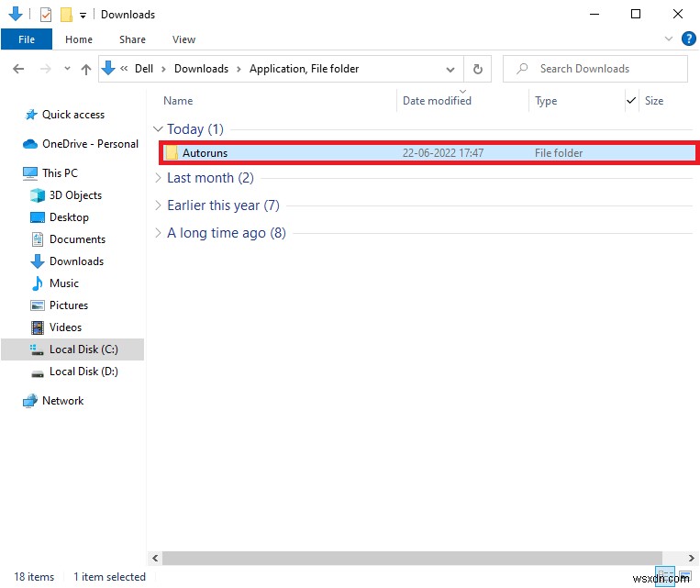Open the Share ribbon tab
Viewport: 700px width, 588px height.
[x=132, y=39]
